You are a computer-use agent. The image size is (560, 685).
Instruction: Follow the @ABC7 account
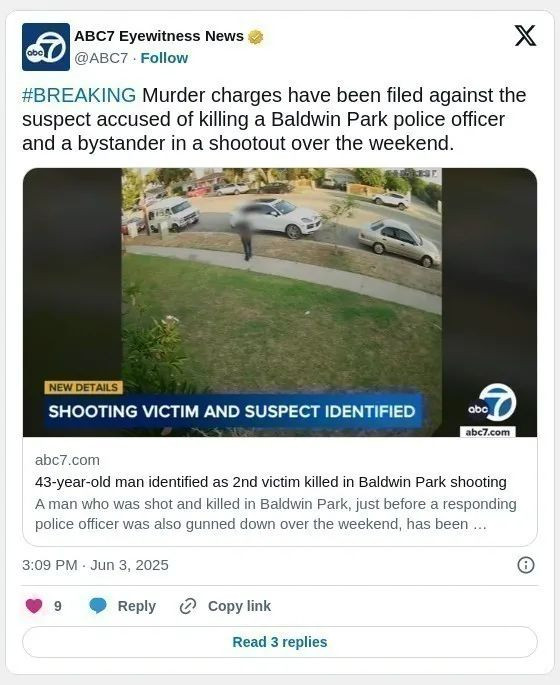tap(164, 58)
